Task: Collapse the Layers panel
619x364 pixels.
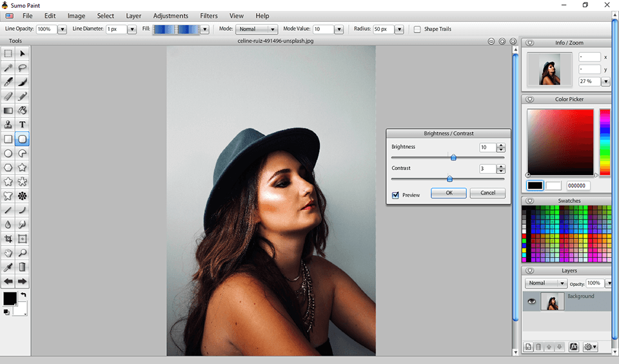Action: tap(530, 271)
